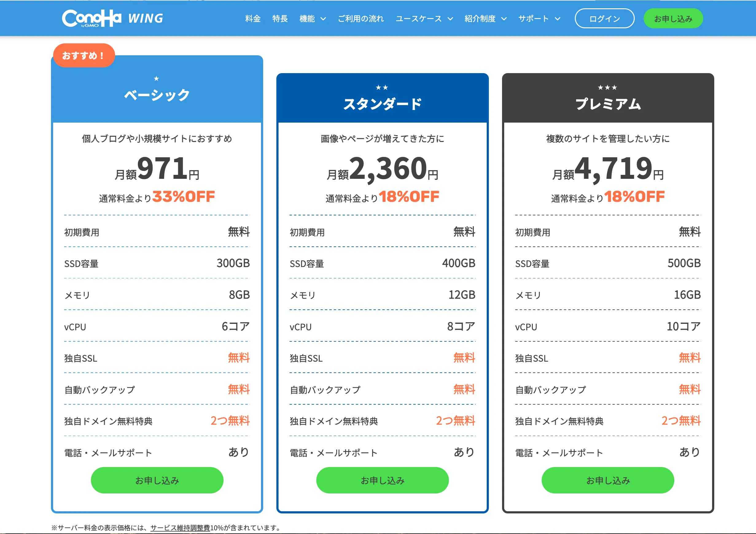756x534 pixels.
Task: Open the サポート dropdown menu
Action: (x=539, y=19)
